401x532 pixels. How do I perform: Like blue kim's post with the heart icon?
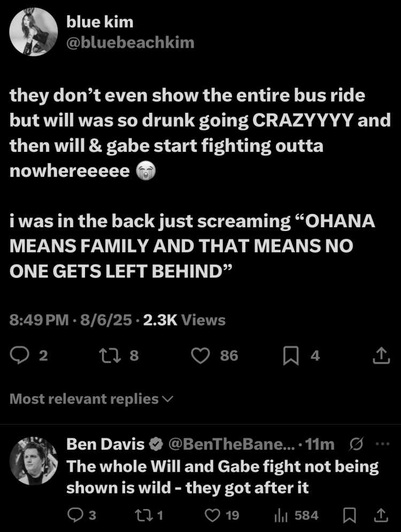[x=200, y=356]
